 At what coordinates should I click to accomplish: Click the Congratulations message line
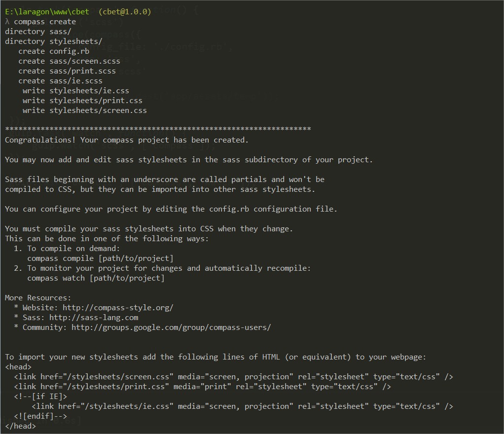click(127, 140)
